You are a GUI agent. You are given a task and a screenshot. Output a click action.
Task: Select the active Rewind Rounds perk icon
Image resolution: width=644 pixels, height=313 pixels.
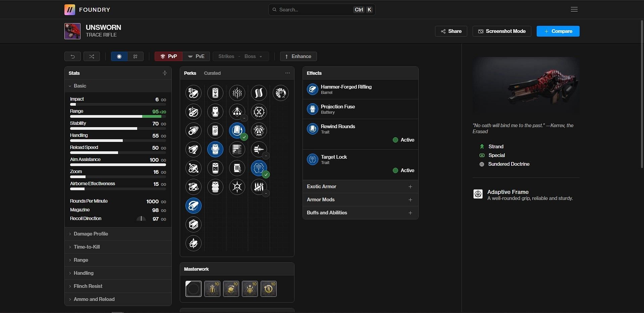coord(237,131)
